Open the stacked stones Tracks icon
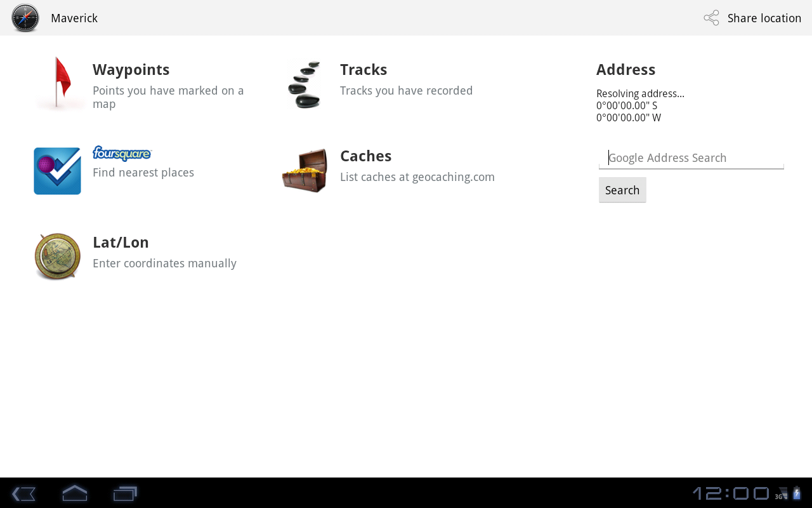Image resolution: width=812 pixels, height=508 pixels. click(305, 84)
